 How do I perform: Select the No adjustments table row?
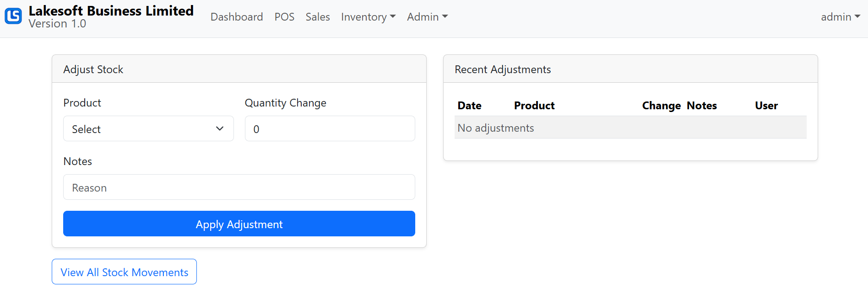pos(630,128)
